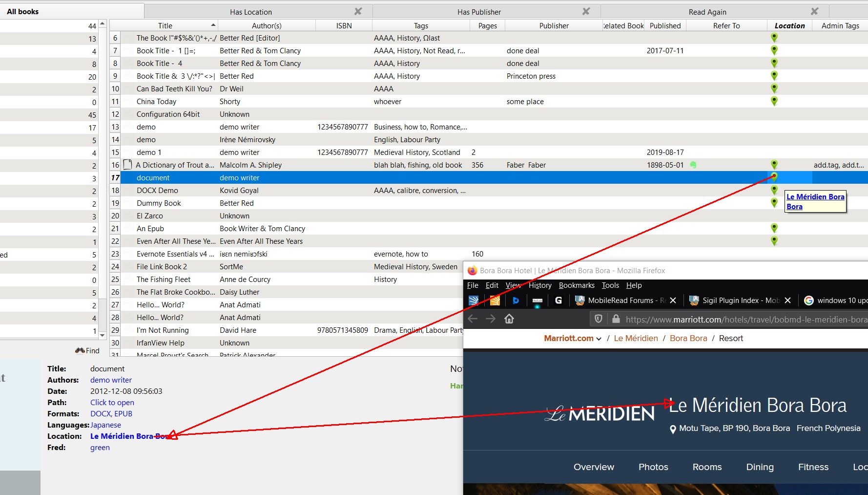
Task: Open the Photos section on the Marriott page
Action: click(653, 467)
